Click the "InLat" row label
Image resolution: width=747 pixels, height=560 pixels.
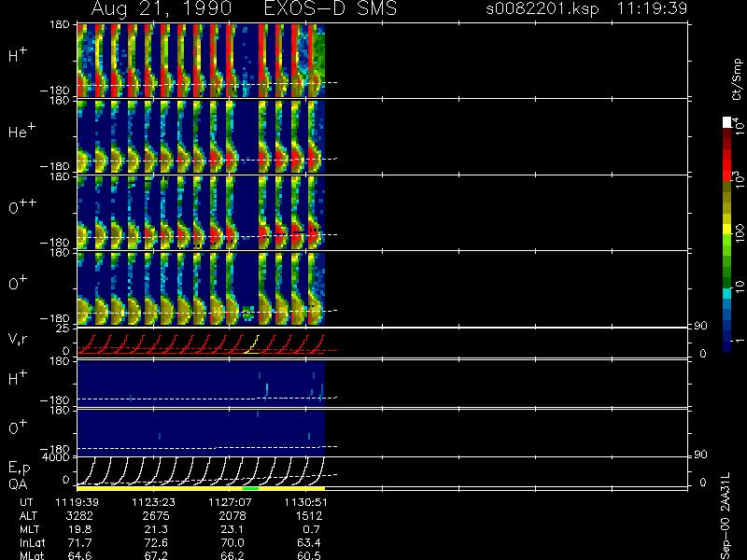[x=32, y=543]
